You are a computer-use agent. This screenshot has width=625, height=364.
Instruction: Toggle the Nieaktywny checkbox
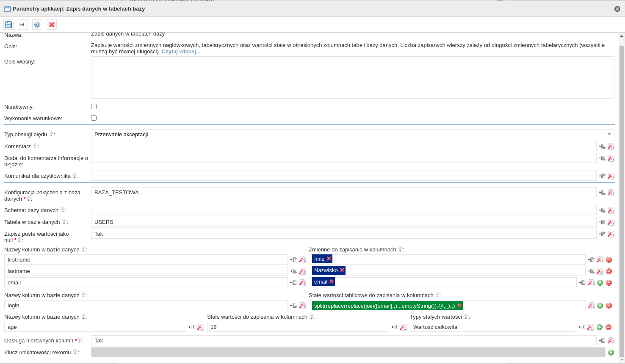click(94, 107)
